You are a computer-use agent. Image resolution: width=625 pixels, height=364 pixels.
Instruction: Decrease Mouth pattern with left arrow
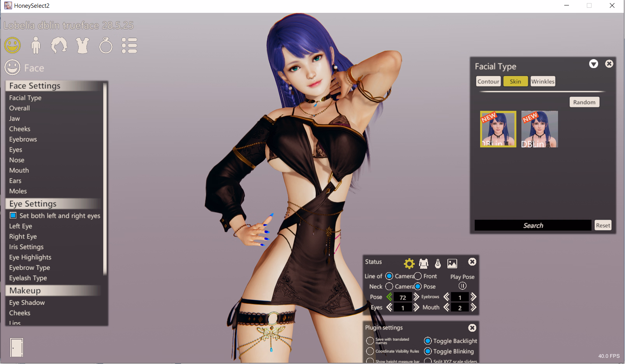coord(447,308)
